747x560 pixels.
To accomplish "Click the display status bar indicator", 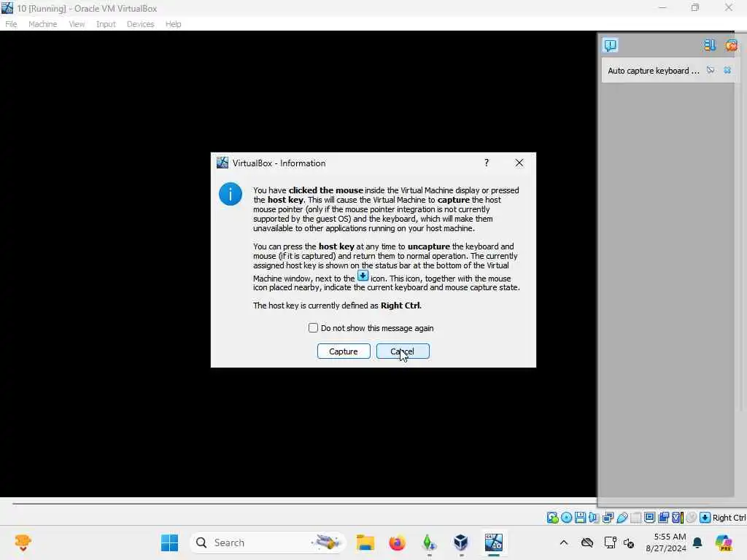I will point(649,518).
